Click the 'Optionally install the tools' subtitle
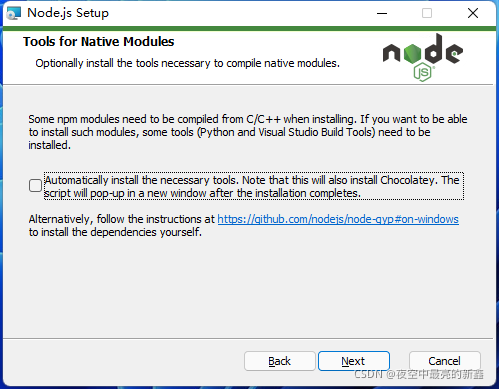499x389 pixels. click(187, 63)
